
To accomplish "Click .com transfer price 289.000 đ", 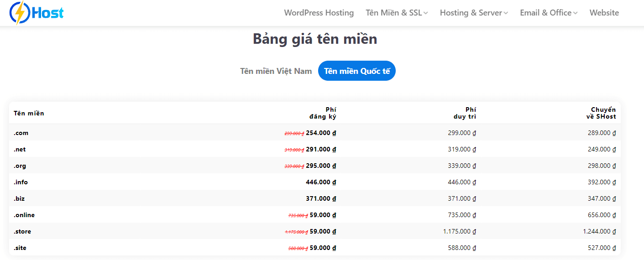I will [x=602, y=133].
